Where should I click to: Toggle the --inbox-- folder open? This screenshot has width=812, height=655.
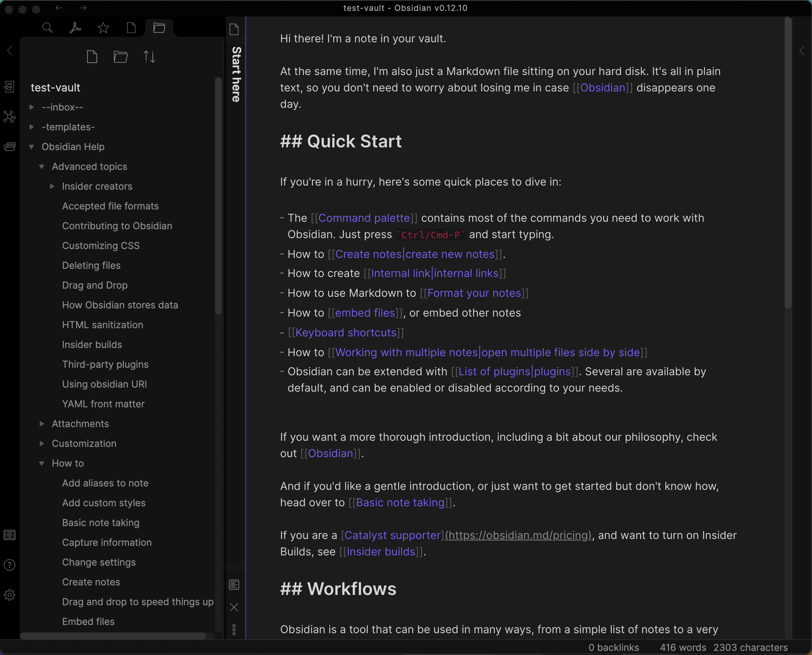[31, 106]
